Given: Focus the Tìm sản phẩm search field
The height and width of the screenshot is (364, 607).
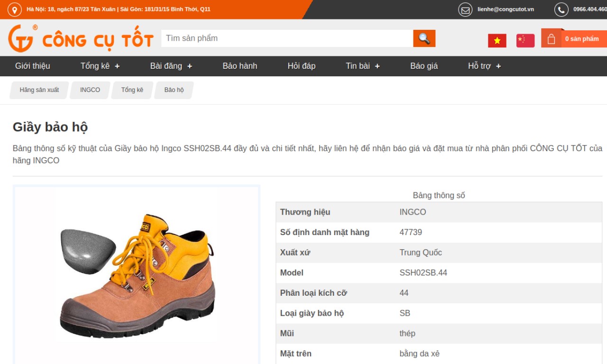Looking at the screenshot, I should pos(287,38).
